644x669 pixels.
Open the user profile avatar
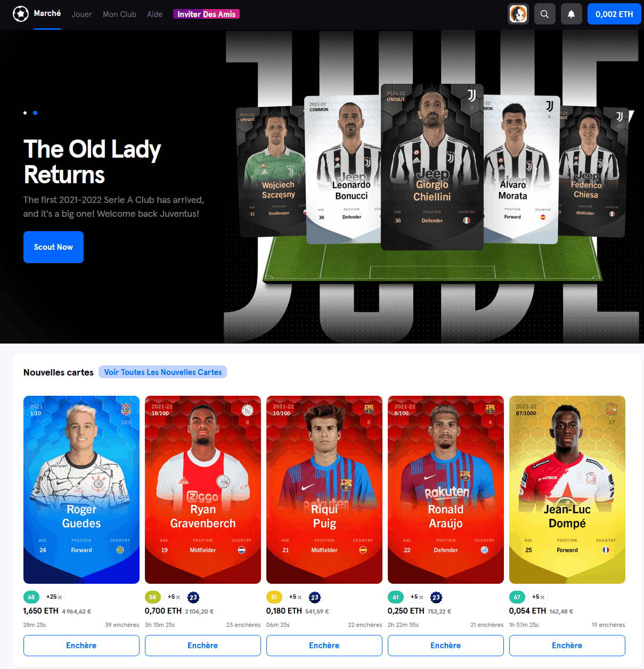click(x=518, y=14)
